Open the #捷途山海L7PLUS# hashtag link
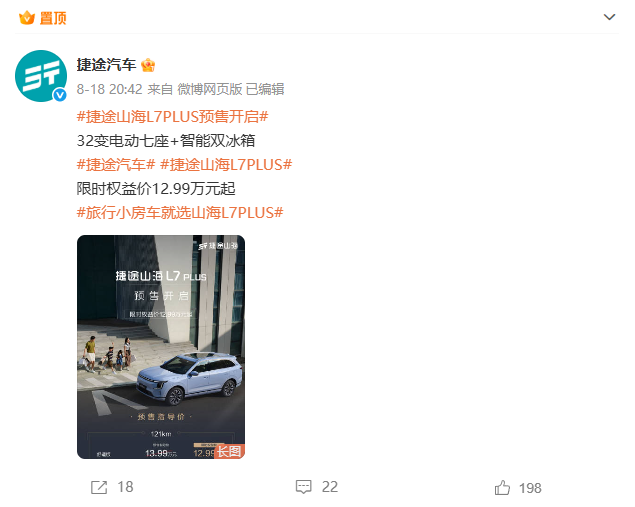 pos(226,165)
